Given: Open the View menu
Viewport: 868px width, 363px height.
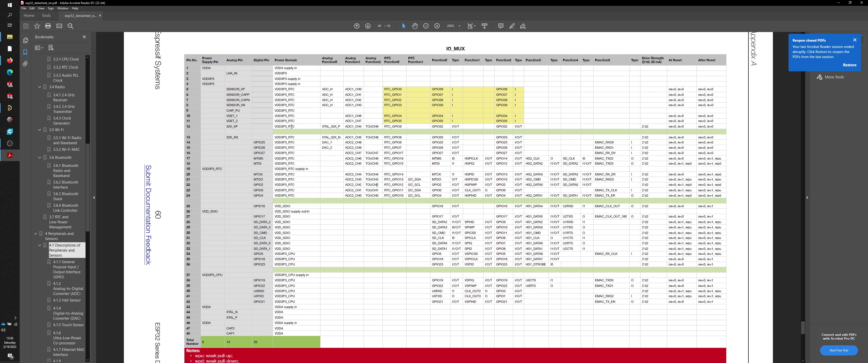Looking at the screenshot, I should click(x=41, y=8).
